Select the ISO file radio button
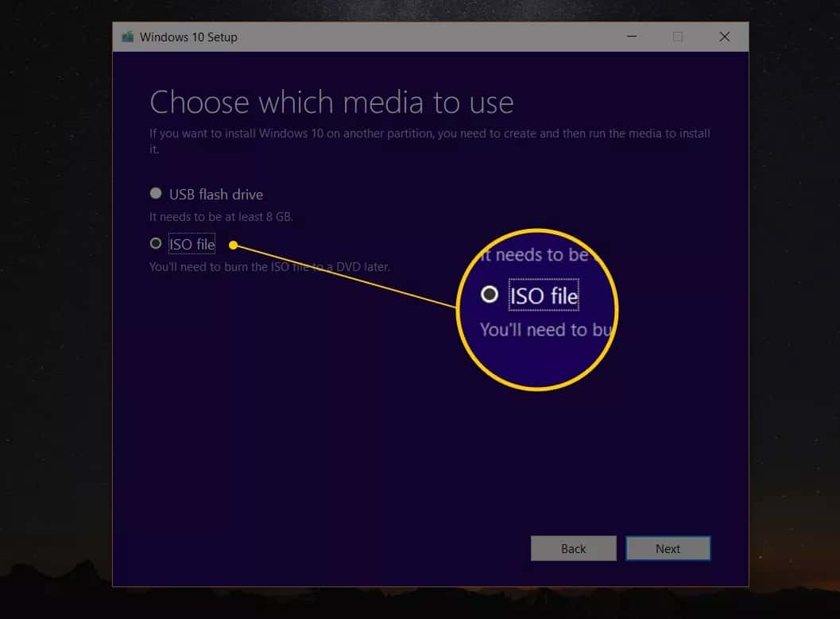The image size is (840, 619). (156, 243)
